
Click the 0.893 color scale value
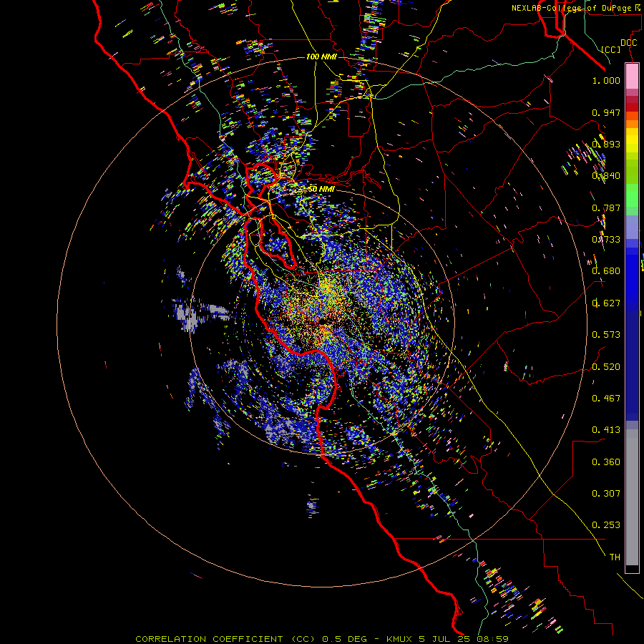[606, 144]
